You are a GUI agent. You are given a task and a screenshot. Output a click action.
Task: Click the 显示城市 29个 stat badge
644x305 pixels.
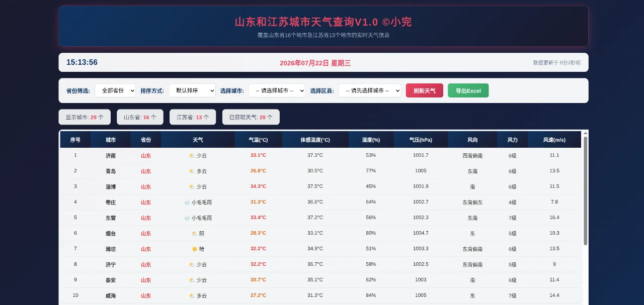click(x=85, y=117)
